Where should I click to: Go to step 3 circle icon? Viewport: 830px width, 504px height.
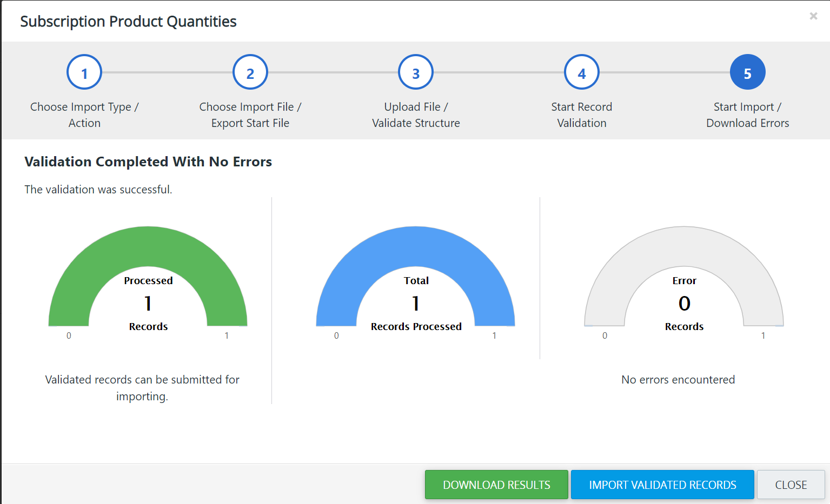416,72
